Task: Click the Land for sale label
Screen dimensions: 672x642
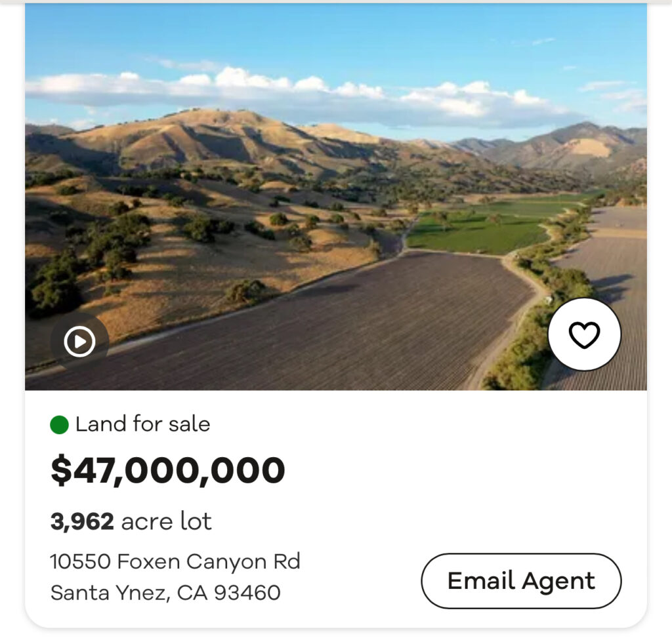Action: click(142, 424)
